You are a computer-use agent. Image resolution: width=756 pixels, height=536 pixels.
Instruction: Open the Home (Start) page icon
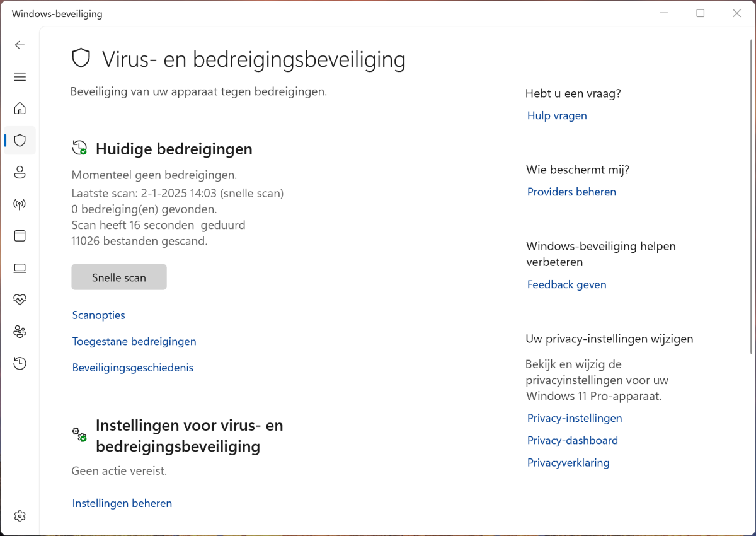tap(20, 108)
